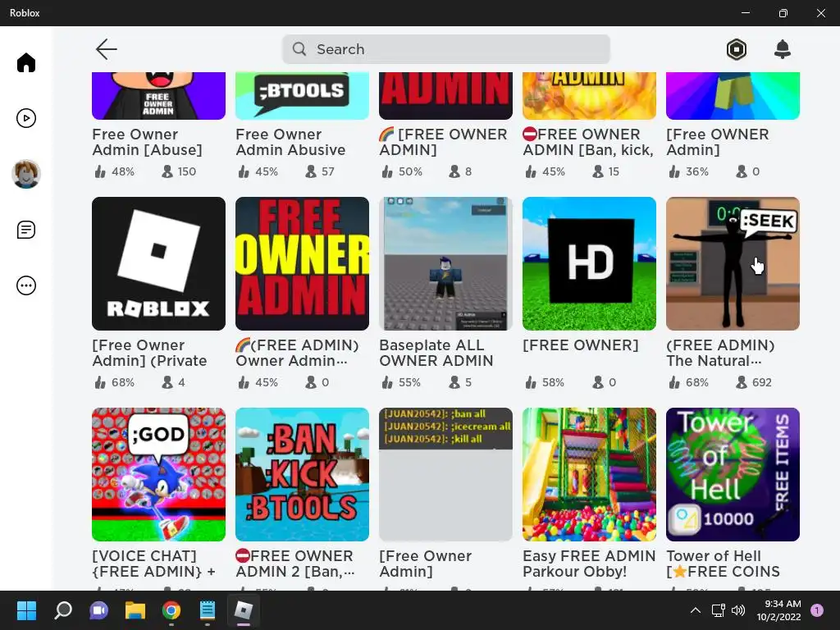Image resolution: width=840 pixels, height=630 pixels.
Task: Click the [Free OWNER Admin] title
Action: tap(718, 142)
